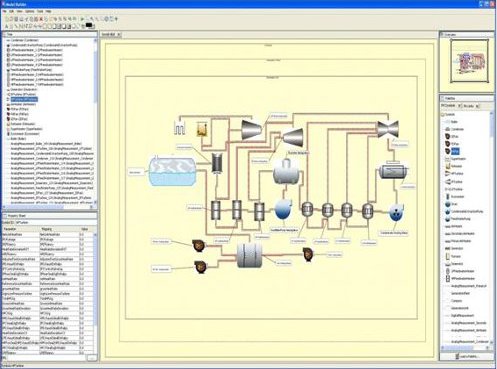Viewport: 497px width, 369px height.
Task: Select the large air heater cylinder on the canvas
Action: (250, 255)
